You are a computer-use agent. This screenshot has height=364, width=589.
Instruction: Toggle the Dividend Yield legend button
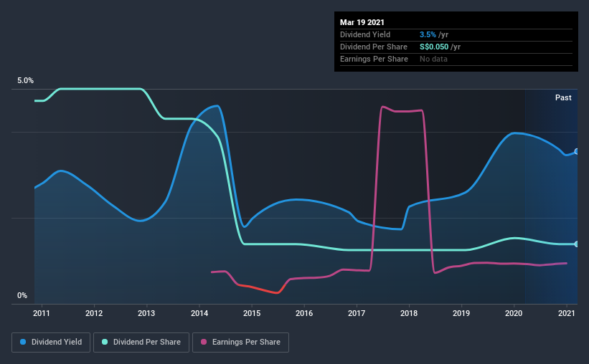[51, 343]
